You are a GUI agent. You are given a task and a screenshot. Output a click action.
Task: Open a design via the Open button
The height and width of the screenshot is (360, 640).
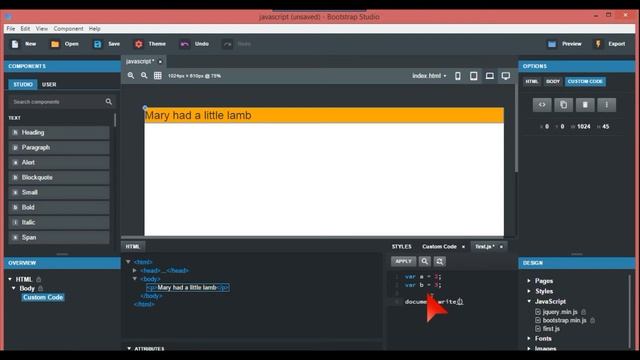(64, 44)
